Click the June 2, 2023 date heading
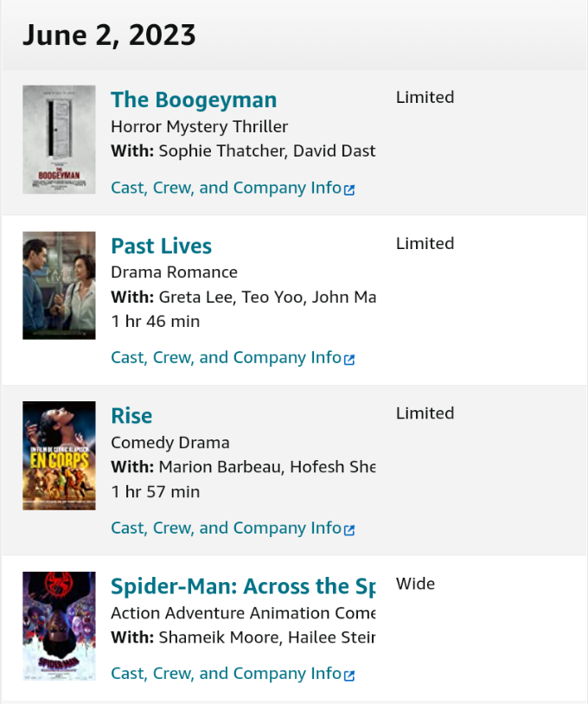588x704 pixels. coord(109,35)
